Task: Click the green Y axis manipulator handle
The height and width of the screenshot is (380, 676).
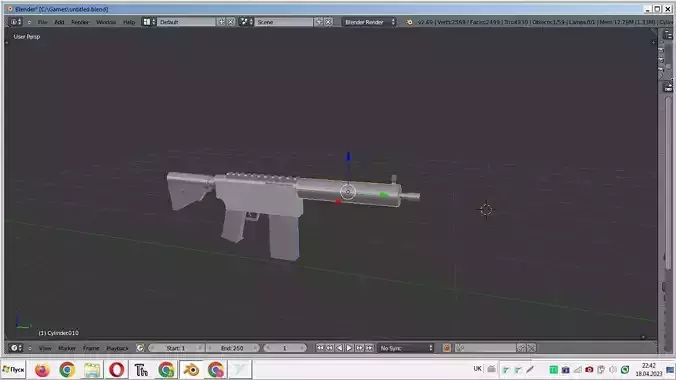Action: 384,195
